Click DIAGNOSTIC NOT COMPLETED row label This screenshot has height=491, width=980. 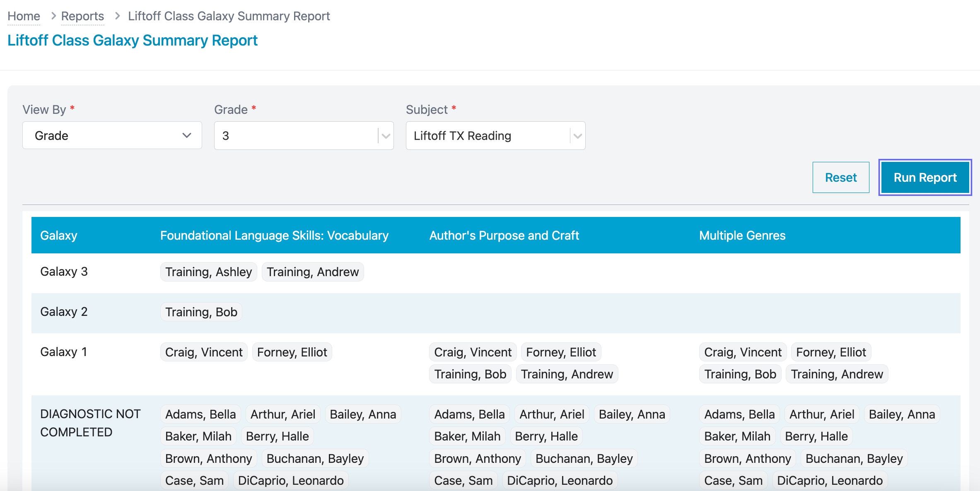pyautogui.click(x=90, y=423)
